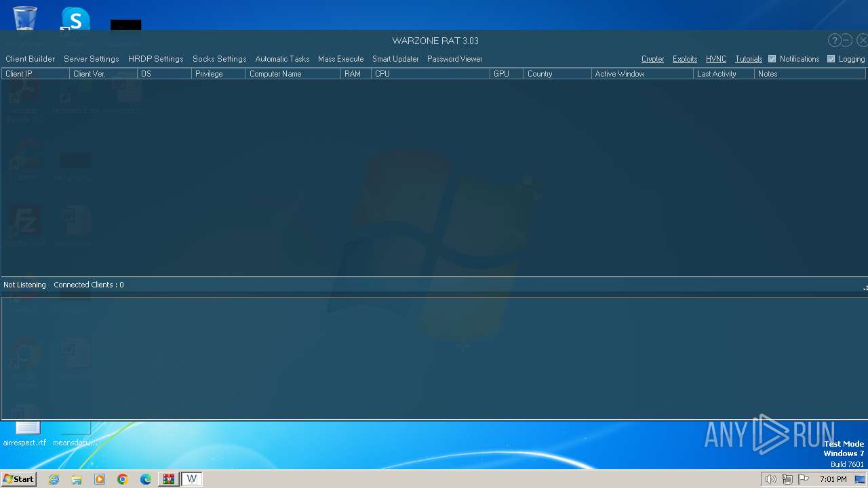Sort by Client IP column header

(x=35, y=74)
